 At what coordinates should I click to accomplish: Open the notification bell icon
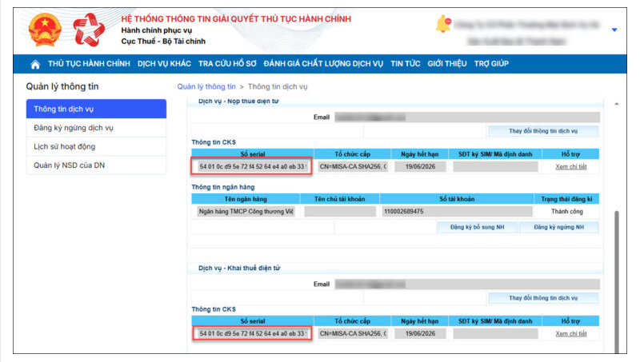tap(442, 25)
